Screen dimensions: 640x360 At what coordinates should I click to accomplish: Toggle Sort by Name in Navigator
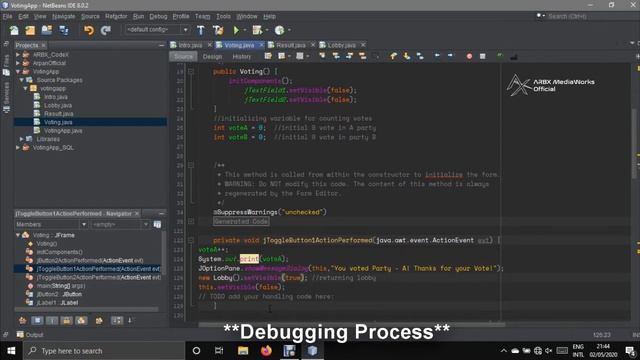click(x=117, y=320)
